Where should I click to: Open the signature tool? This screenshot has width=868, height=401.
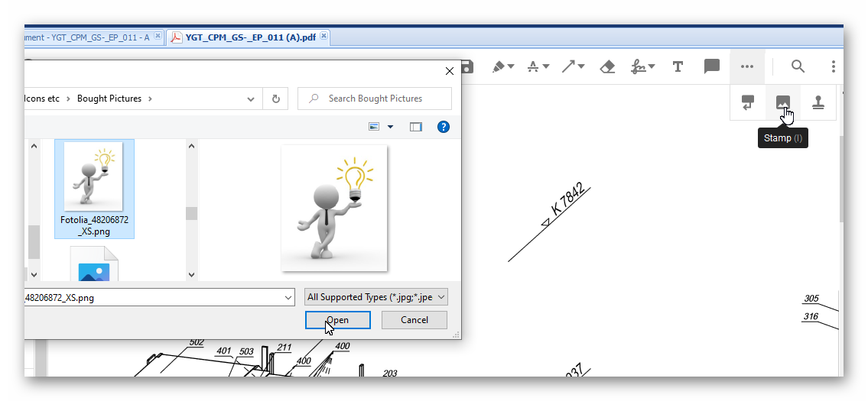[x=639, y=67]
